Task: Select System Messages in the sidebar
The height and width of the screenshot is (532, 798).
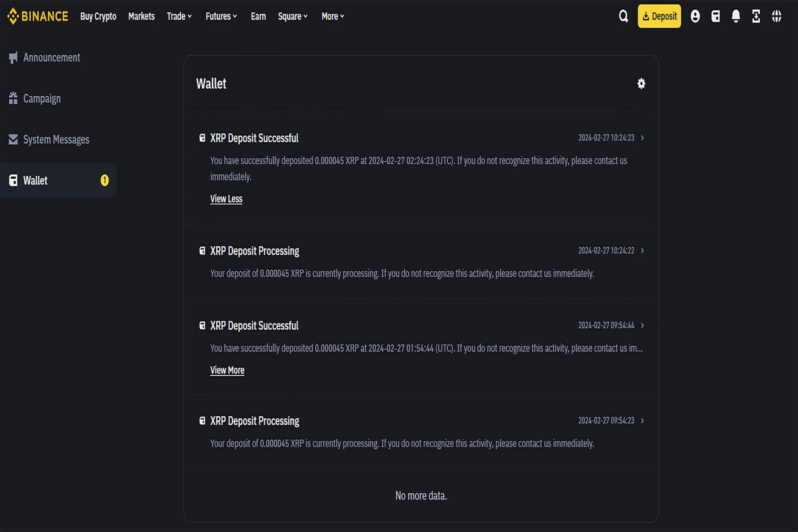Action: (56, 140)
